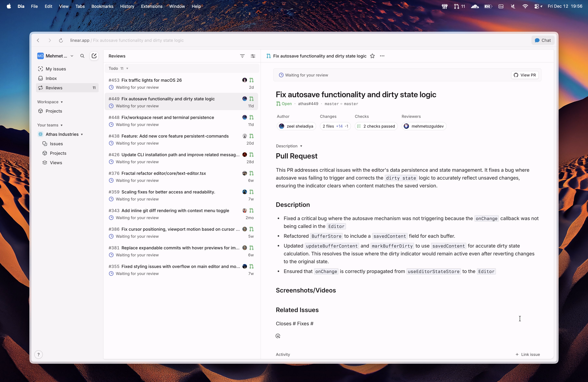Click the clock status icon under #448
The image size is (588, 382).
coord(111,125)
